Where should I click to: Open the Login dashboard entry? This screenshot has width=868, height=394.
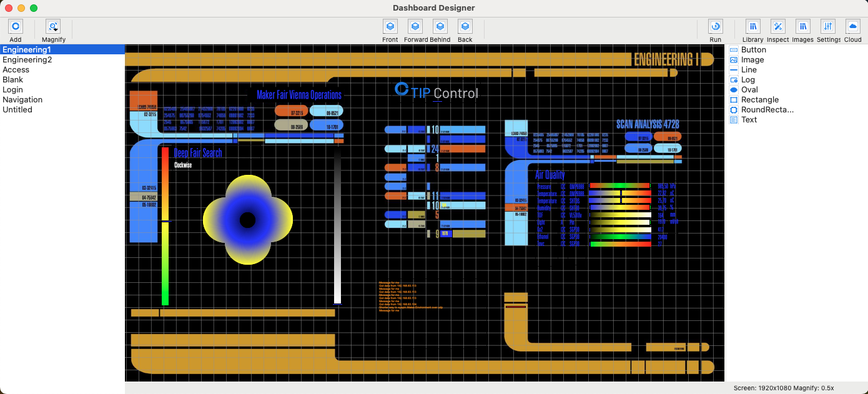[12, 90]
